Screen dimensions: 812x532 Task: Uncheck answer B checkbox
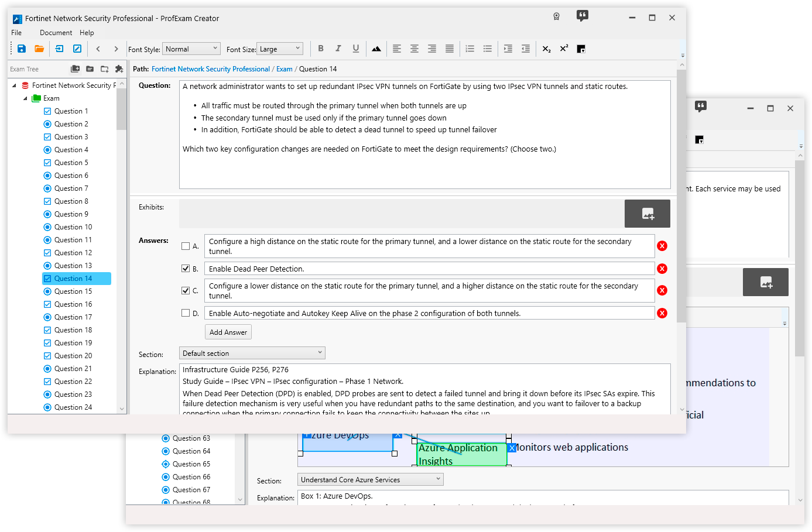[186, 269]
